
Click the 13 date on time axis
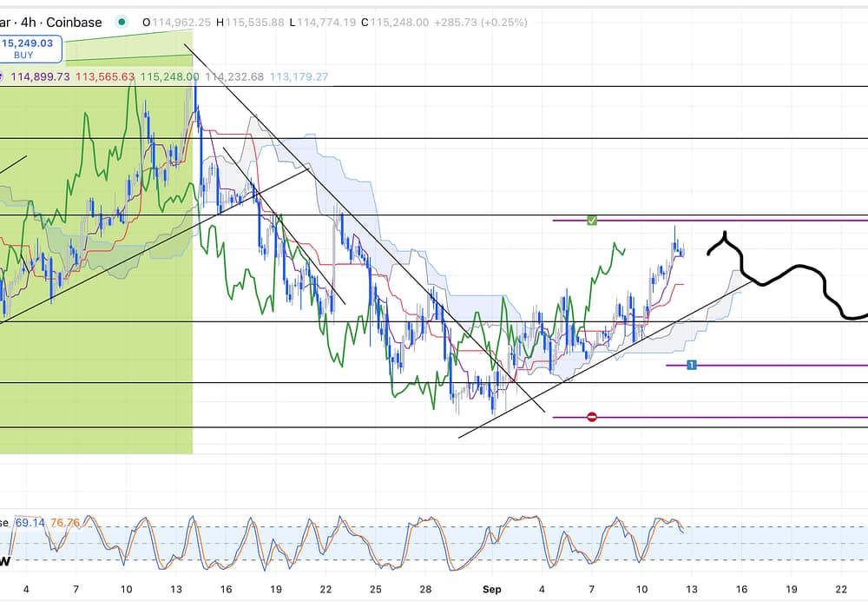click(x=690, y=589)
